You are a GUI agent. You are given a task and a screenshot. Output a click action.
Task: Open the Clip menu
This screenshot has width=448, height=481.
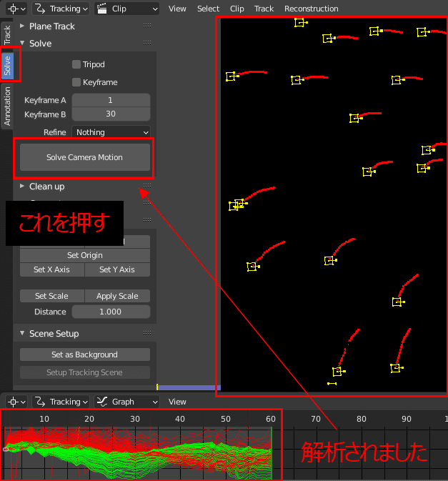click(x=237, y=9)
